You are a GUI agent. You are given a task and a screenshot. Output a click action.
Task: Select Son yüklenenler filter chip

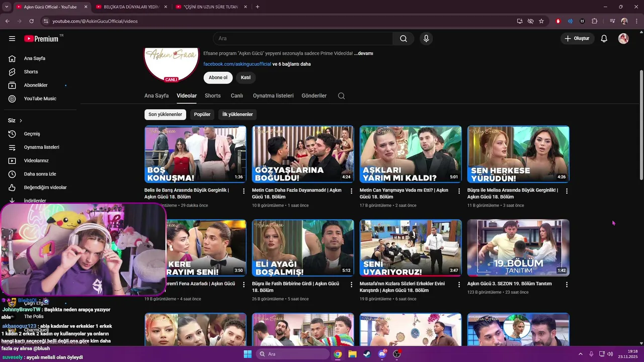click(165, 115)
